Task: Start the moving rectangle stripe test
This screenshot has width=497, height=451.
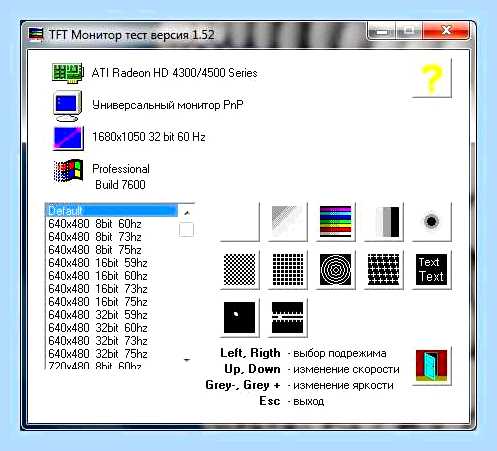Action: [288, 318]
